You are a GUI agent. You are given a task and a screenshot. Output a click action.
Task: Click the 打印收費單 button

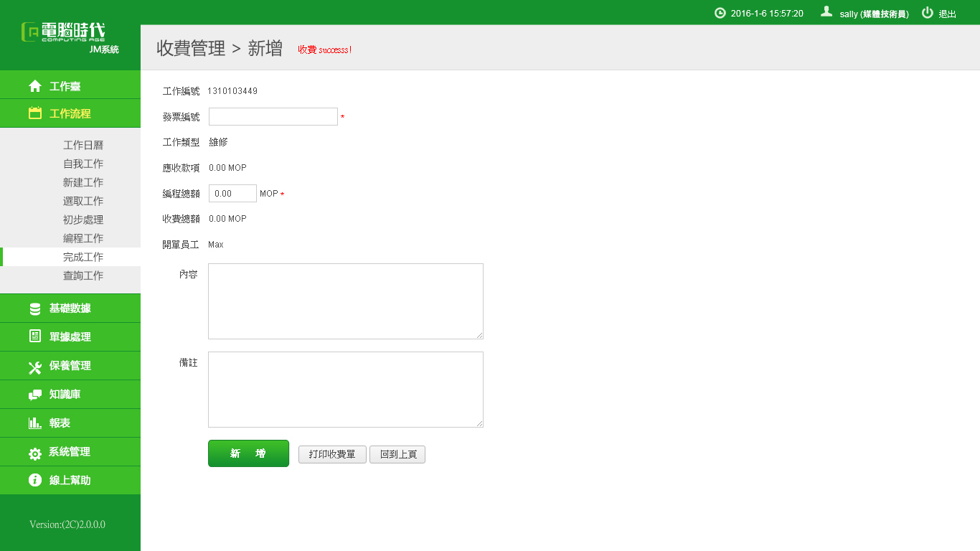[332, 454]
